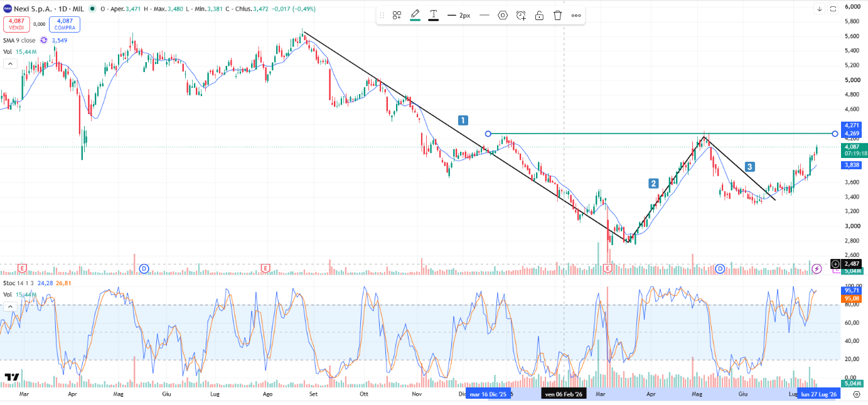868x405 pixels.
Task: Open the more options three-dots menu
Action: [x=576, y=15]
